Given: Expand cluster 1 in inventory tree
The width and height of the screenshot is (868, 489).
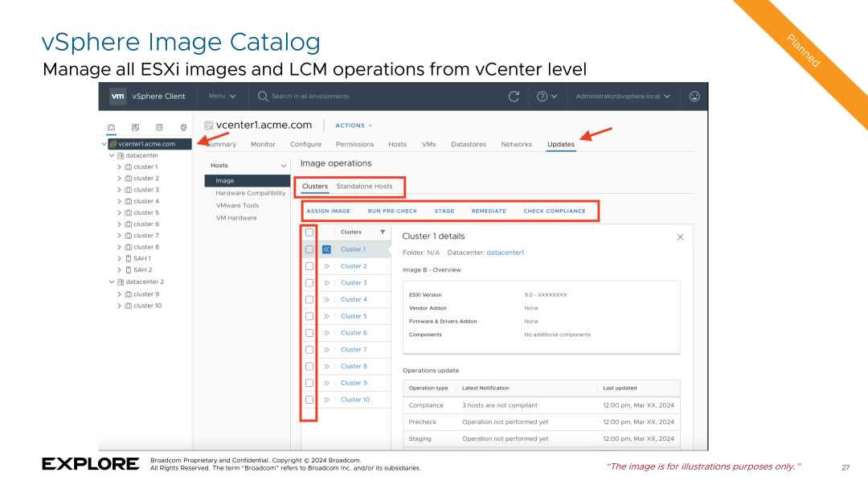Looking at the screenshot, I should [x=119, y=166].
